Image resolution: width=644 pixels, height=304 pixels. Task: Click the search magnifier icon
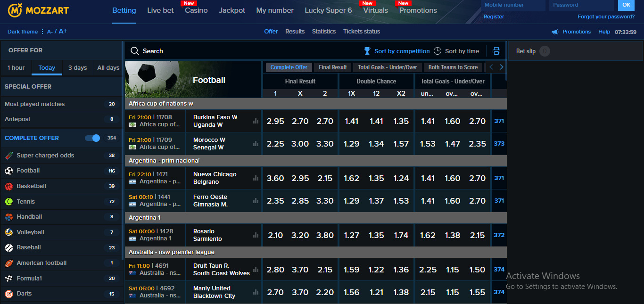134,51
